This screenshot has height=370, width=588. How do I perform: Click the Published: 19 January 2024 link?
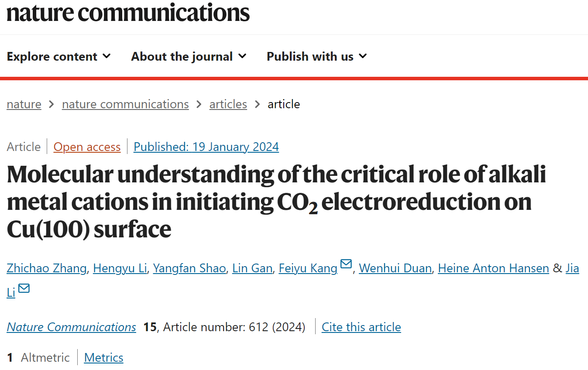coord(206,147)
